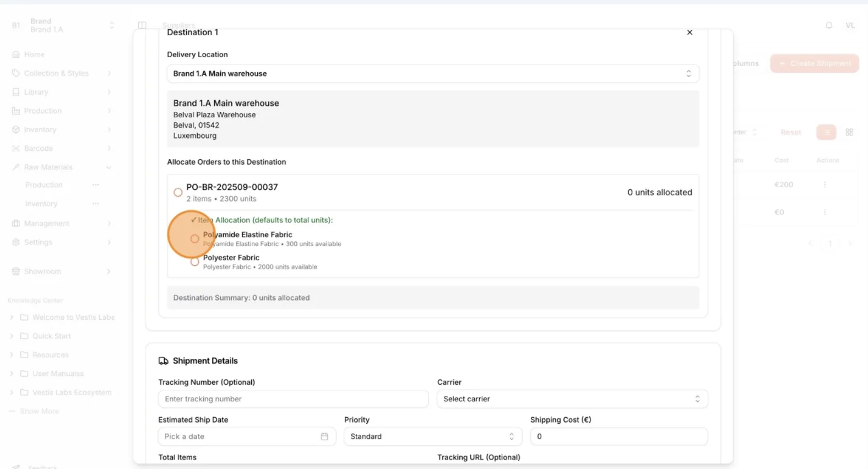Click the Create Shipment button
Screen dimensions: 868x469
815,63
